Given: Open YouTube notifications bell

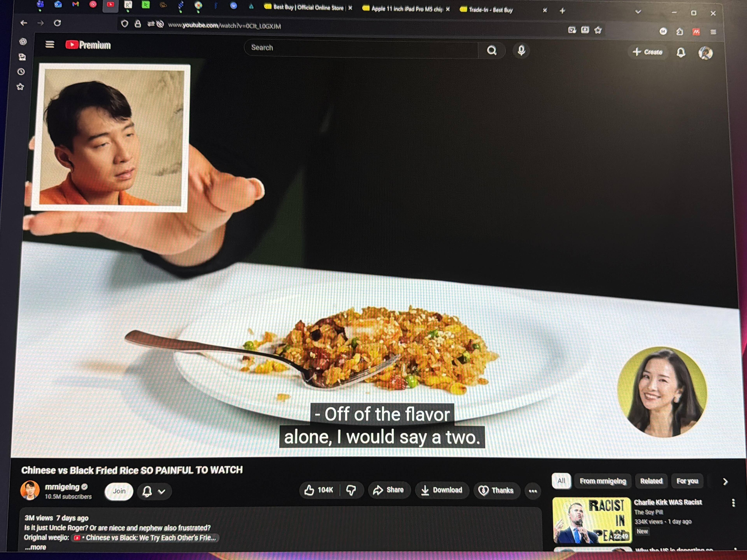Looking at the screenshot, I should click(x=681, y=53).
